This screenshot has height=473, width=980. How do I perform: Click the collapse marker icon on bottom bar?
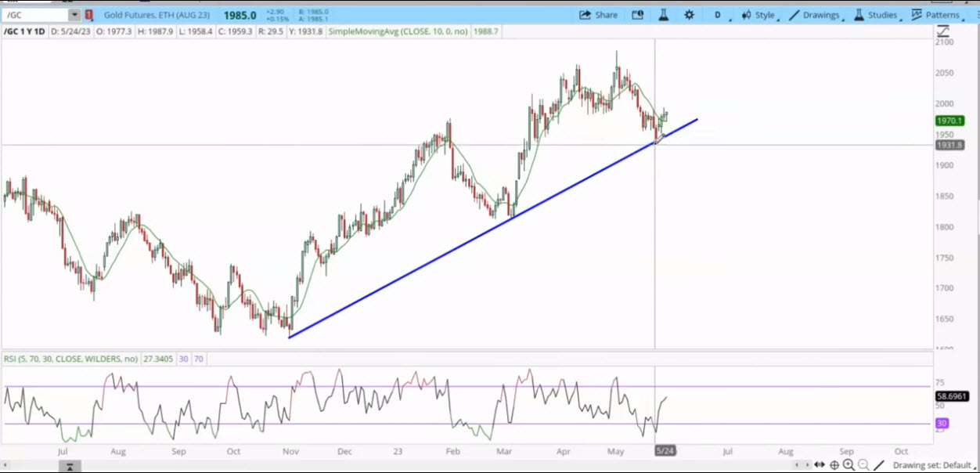pos(70,467)
